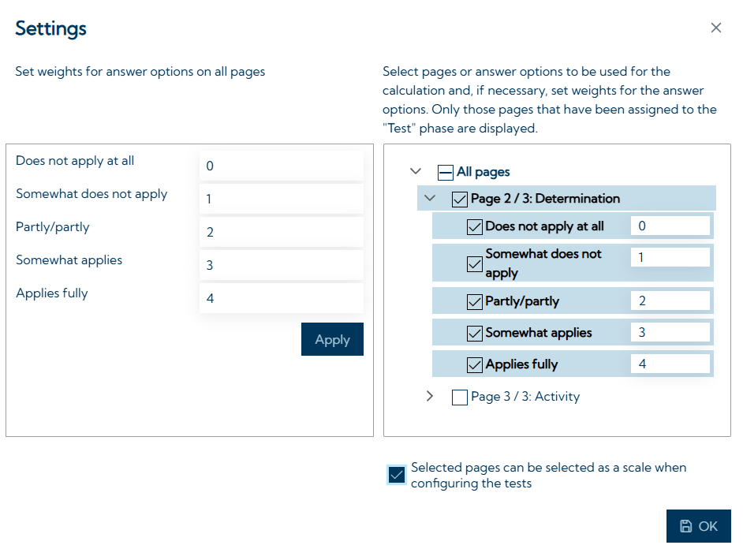Screen dimensions: 743x560
Task: Uncheck 'Applies fully' tree checkbox
Action: [x=474, y=365]
